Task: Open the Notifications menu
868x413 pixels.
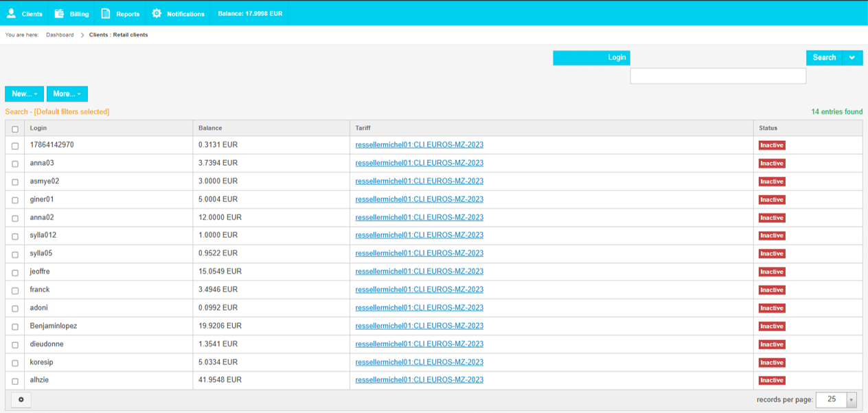Action: 178,14
